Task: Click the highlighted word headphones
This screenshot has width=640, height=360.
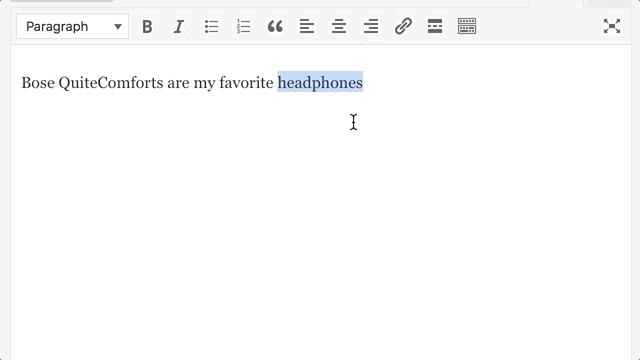Action: coord(320,82)
